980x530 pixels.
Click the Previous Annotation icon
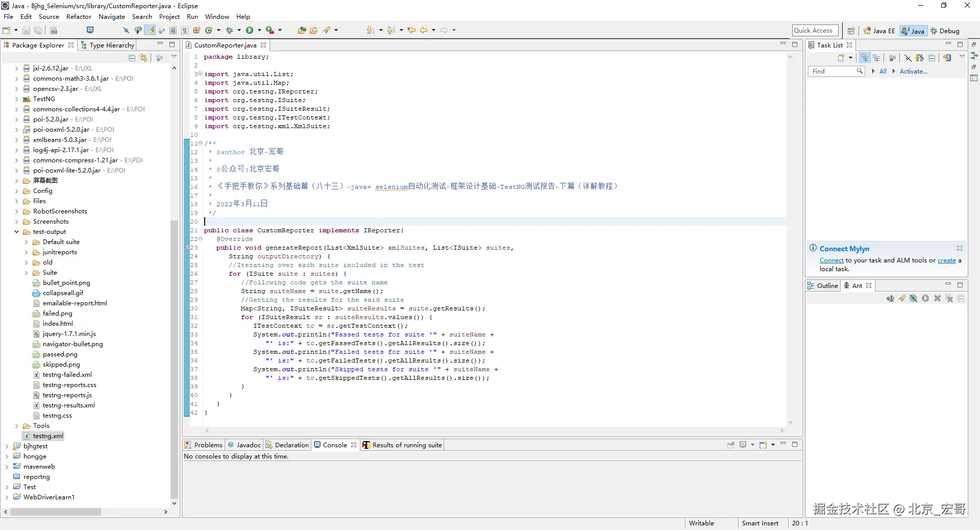point(391,31)
